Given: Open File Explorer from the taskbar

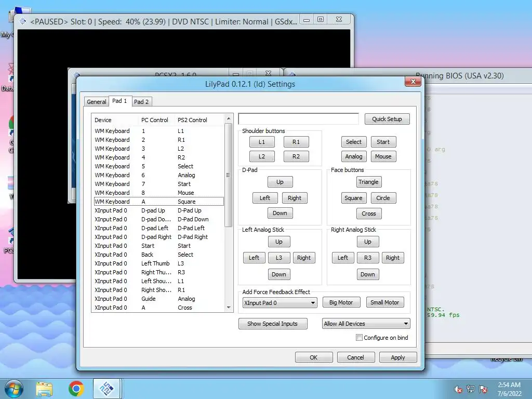Looking at the screenshot, I should pyautogui.click(x=45, y=389).
